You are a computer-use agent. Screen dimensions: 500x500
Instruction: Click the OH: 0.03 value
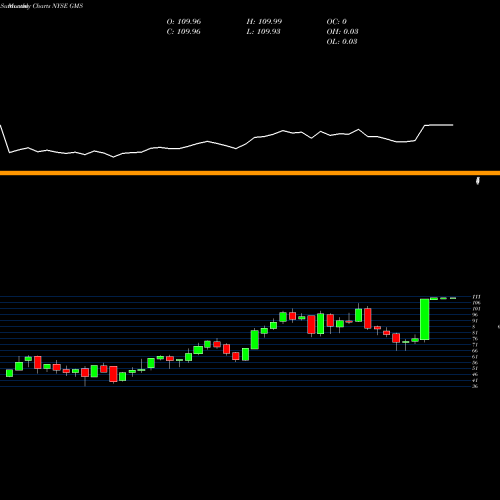click(342, 32)
